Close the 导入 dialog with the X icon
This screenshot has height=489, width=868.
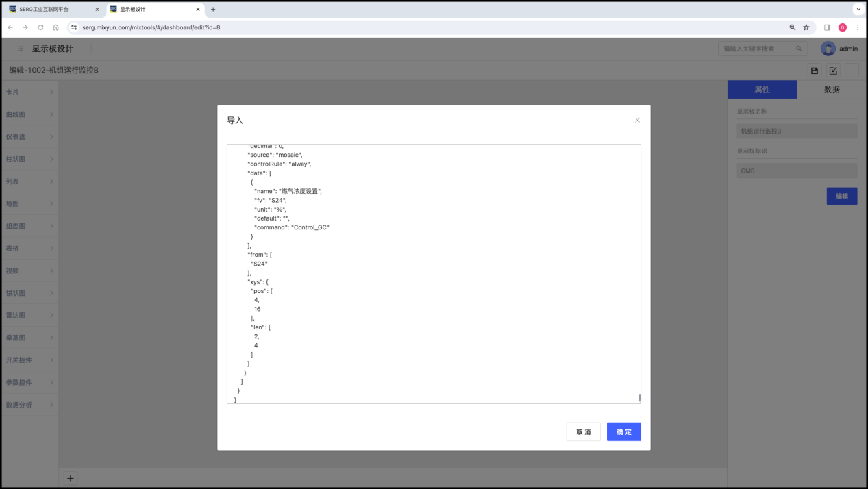(637, 121)
